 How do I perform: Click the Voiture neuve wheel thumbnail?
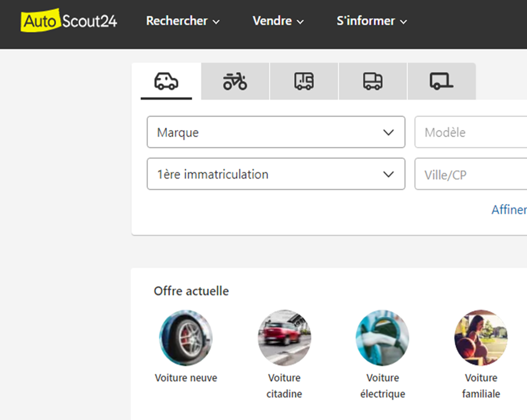click(186, 338)
